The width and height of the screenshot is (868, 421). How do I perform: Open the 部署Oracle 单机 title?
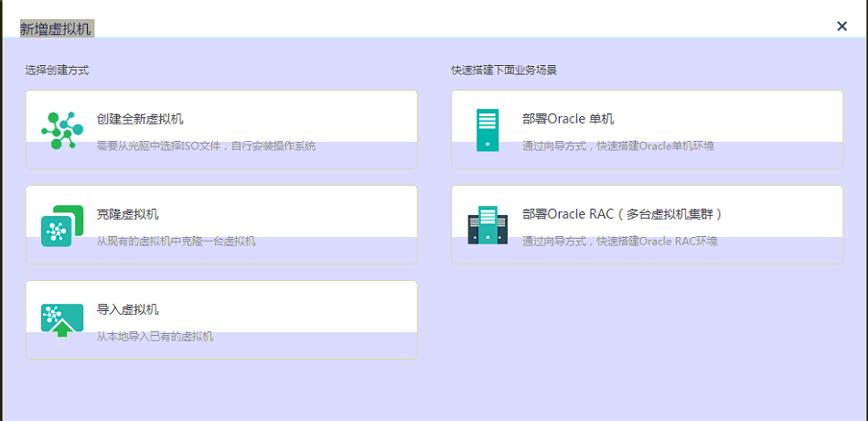coord(568,119)
